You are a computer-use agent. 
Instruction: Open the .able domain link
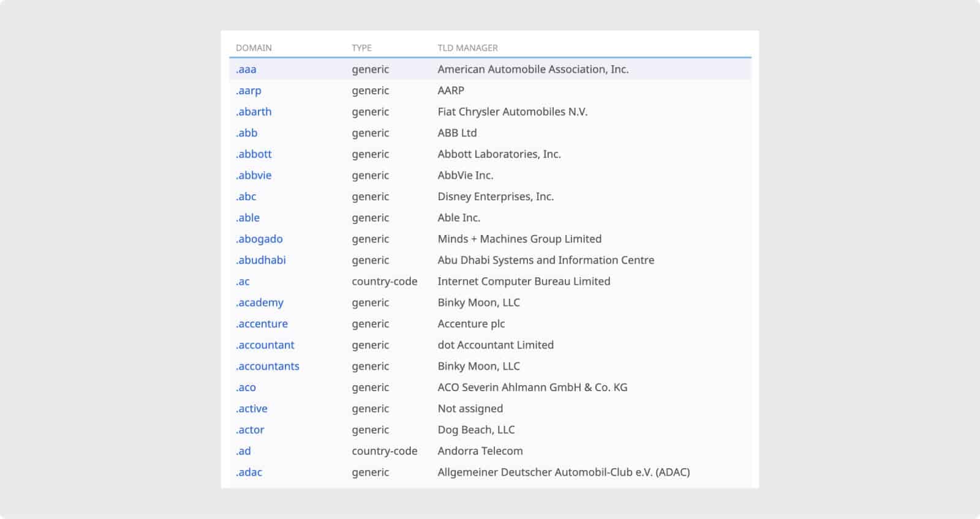(248, 218)
